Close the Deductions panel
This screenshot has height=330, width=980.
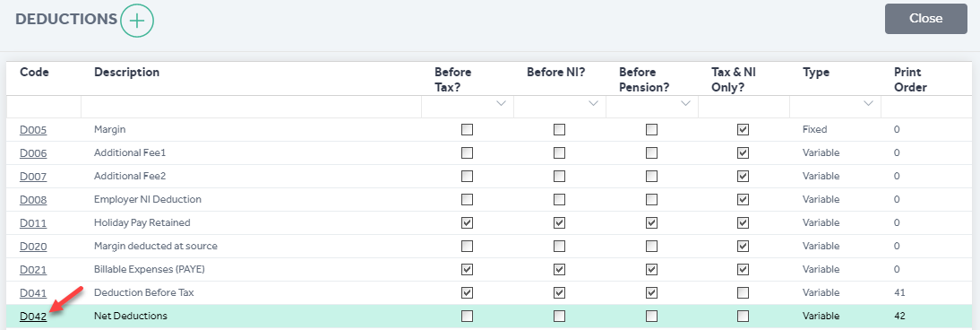(925, 19)
